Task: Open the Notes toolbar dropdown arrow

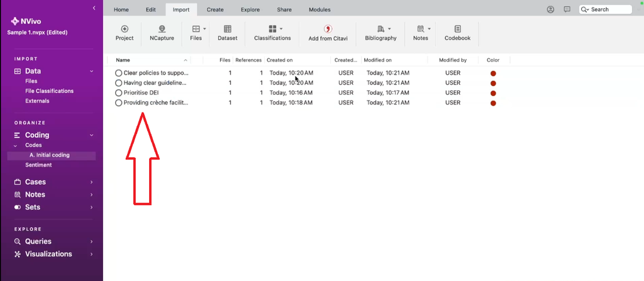Action: tap(429, 29)
